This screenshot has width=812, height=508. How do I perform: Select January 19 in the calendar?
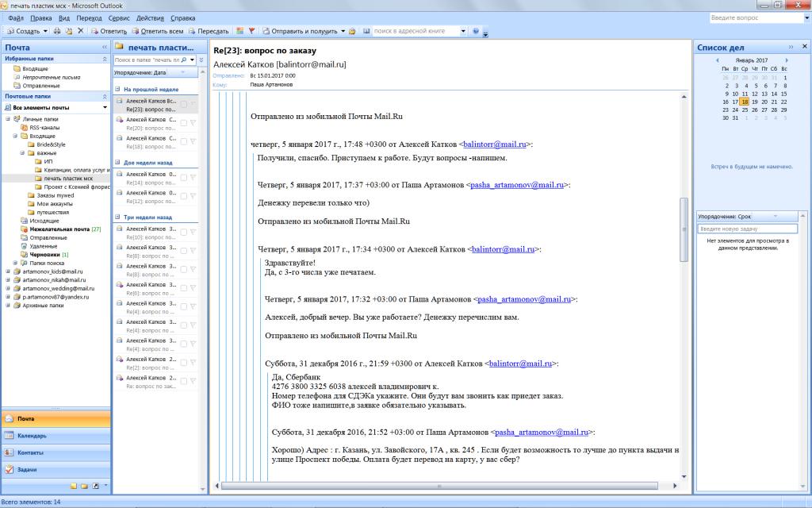(x=755, y=102)
